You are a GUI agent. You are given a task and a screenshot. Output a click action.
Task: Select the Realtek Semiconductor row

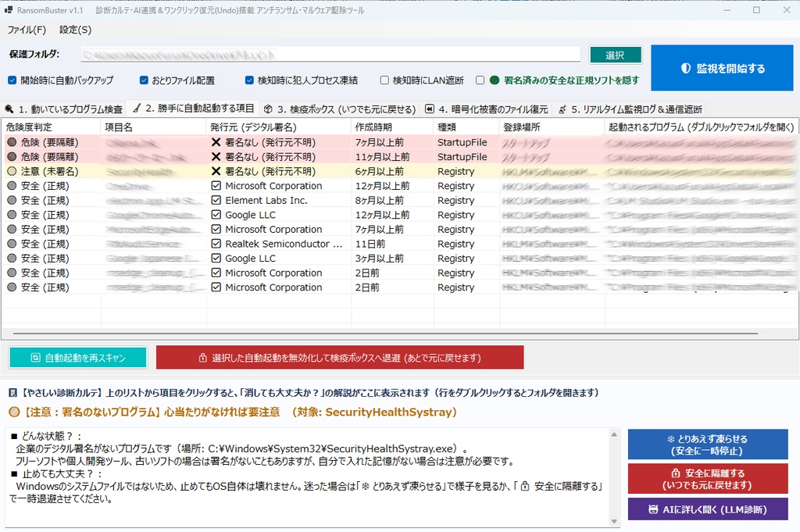point(401,244)
